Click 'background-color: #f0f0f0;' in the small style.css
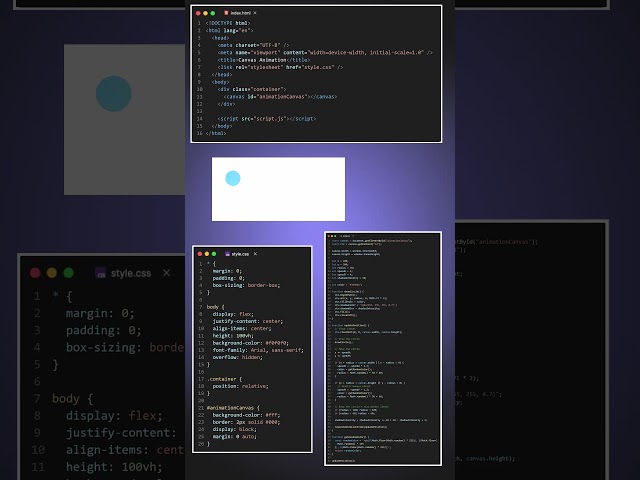This screenshot has height=480, width=640. pos(250,343)
